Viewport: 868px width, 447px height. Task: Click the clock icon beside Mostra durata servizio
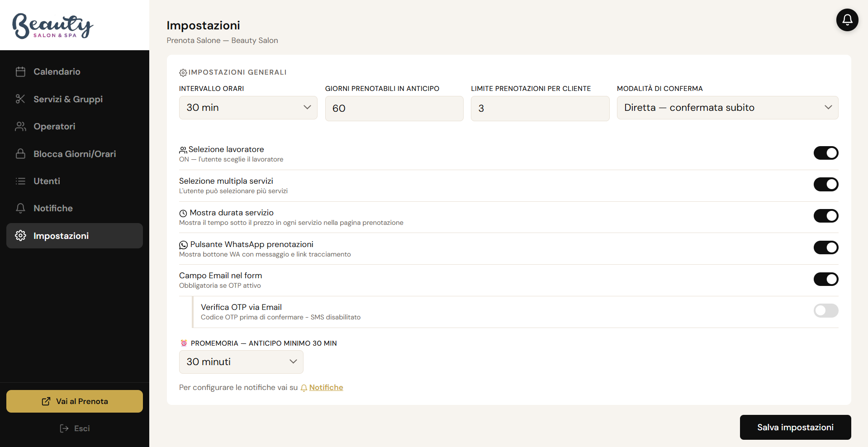coord(183,213)
